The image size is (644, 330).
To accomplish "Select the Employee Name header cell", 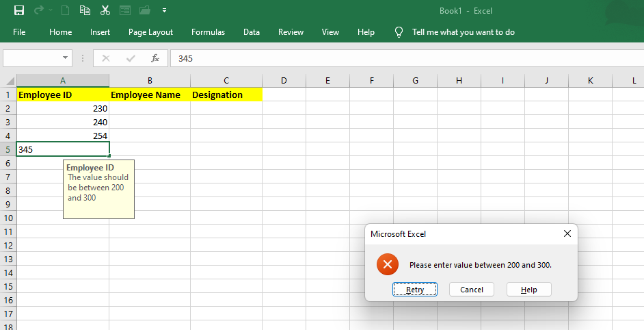I will 150,94.
